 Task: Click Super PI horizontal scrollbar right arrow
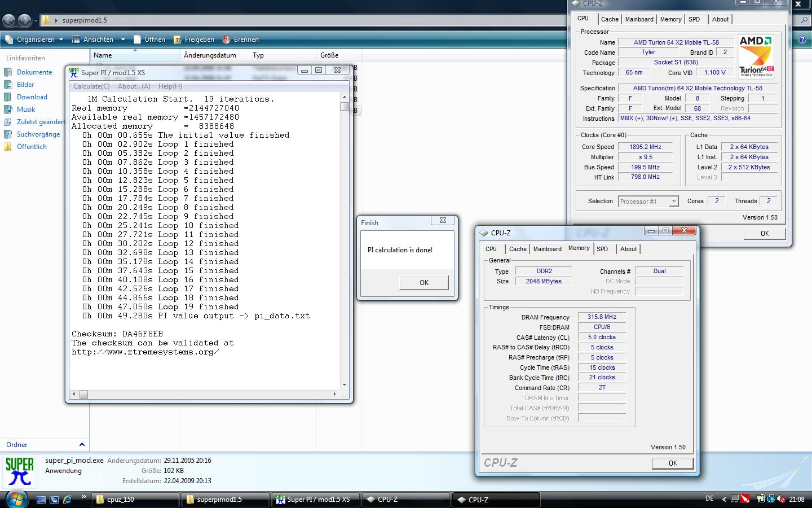click(x=334, y=395)
